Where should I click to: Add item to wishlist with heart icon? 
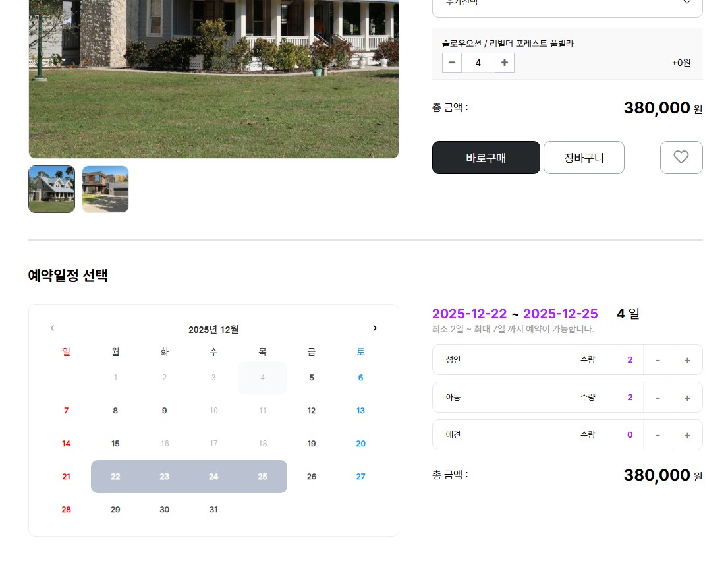click(681, 158)
